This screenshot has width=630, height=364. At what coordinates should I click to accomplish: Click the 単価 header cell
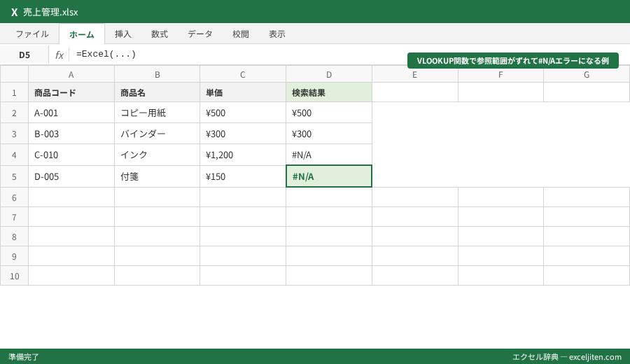click(x=243, y=92)
